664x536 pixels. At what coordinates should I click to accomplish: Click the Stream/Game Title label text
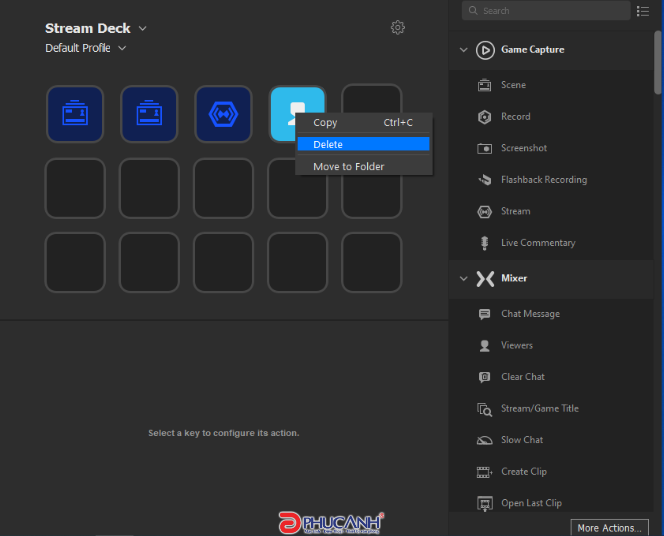click(x=540, y=409)
